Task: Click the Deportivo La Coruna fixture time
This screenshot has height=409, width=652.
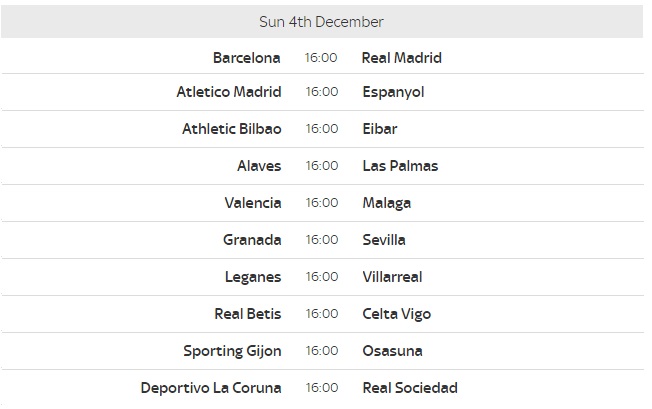Action: pos(322,388)
